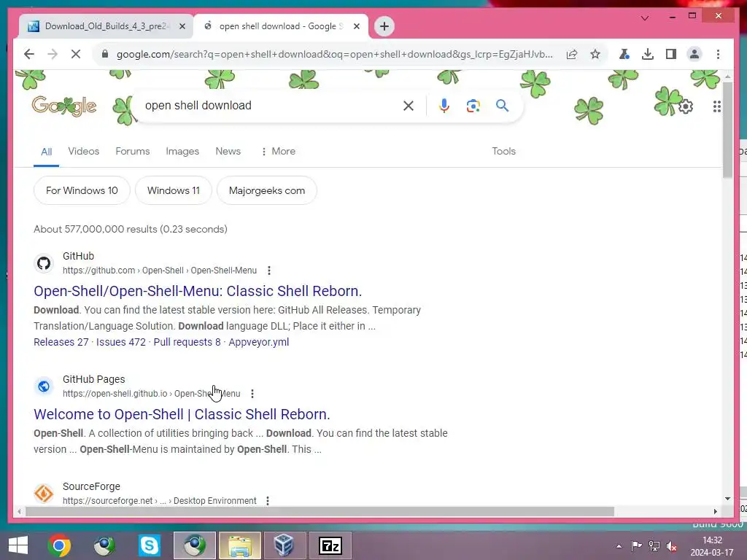Open options for GitHub Pages result
The height and width of the screenshot is (560, 747).
pyautogui.click(x=252, y=394)
